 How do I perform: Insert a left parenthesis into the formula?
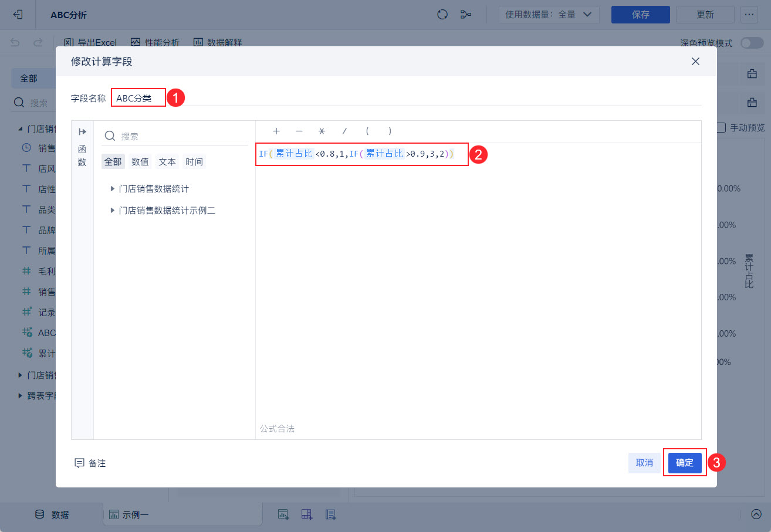[x=367, y=131]
